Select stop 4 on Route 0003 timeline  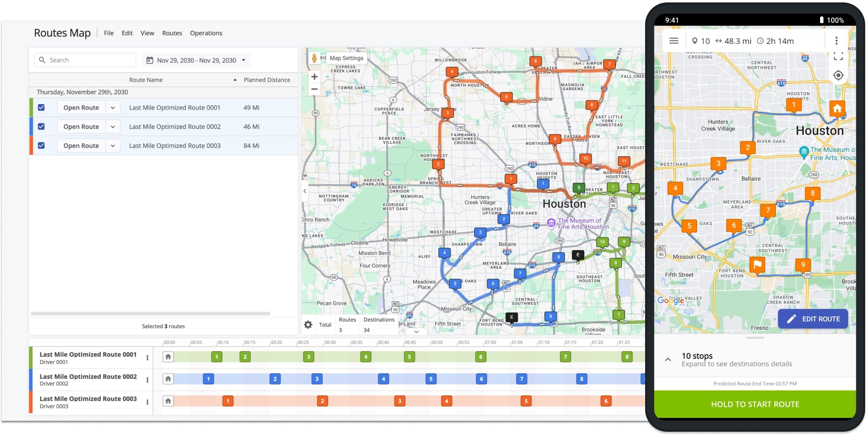pyautogui.click(x=447, y=401)
